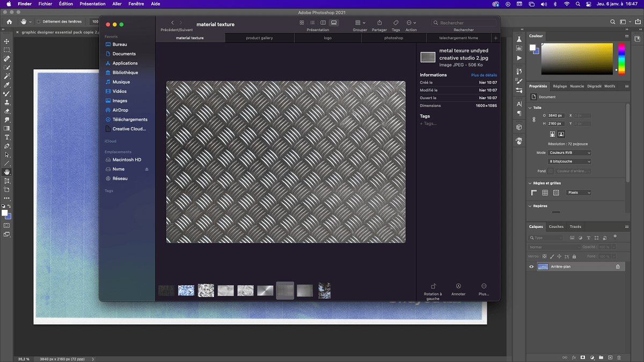This screenshot has height=362, width=644.
Task: Click the hue spectrum slider in Couleur panel
Action: coord(621,58)
